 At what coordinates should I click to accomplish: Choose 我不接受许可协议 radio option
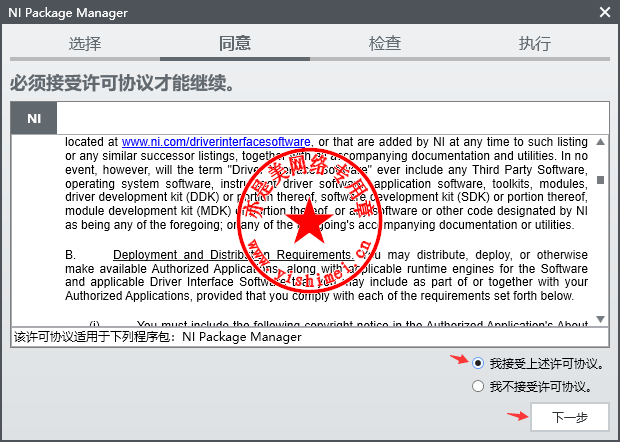[x=480, y=386]
